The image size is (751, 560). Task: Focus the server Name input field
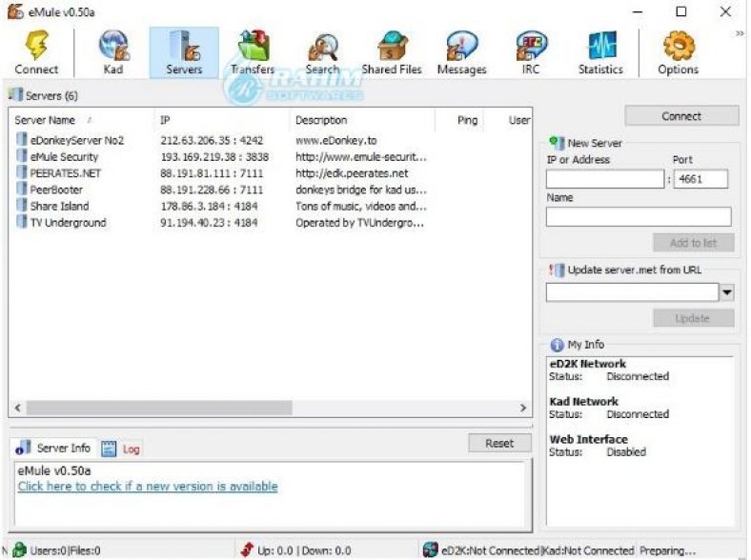tap(639, 216)
